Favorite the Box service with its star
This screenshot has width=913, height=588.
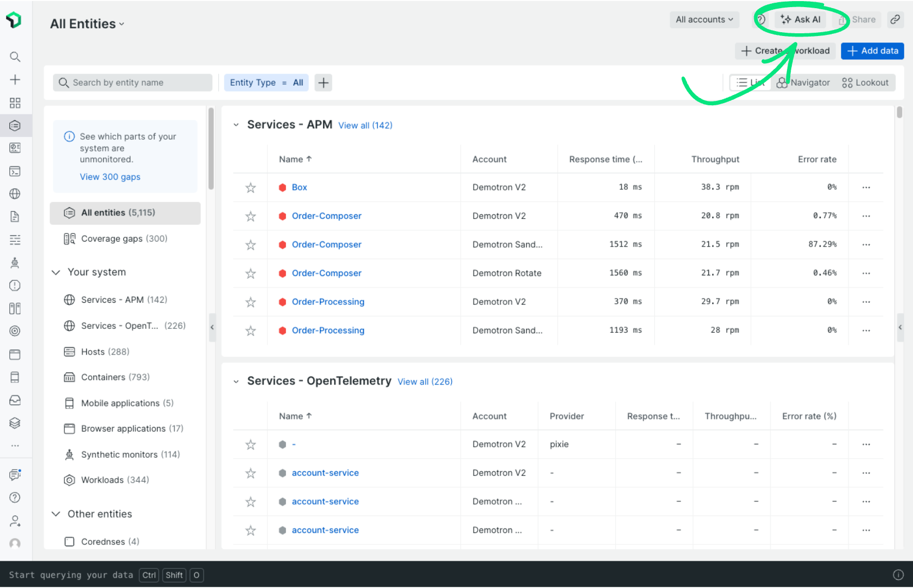[x=250, y=187]
